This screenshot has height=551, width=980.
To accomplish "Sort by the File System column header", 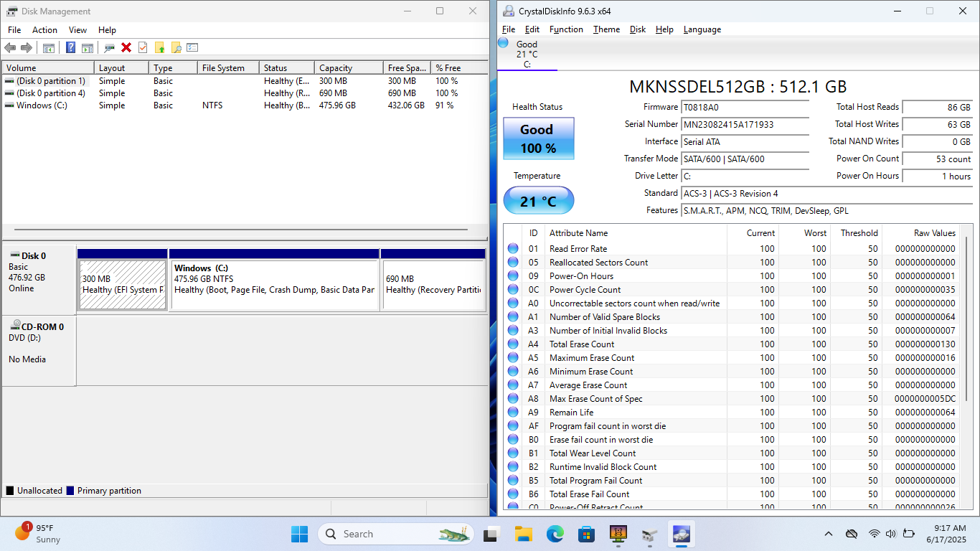I will [x=227, y=68].
